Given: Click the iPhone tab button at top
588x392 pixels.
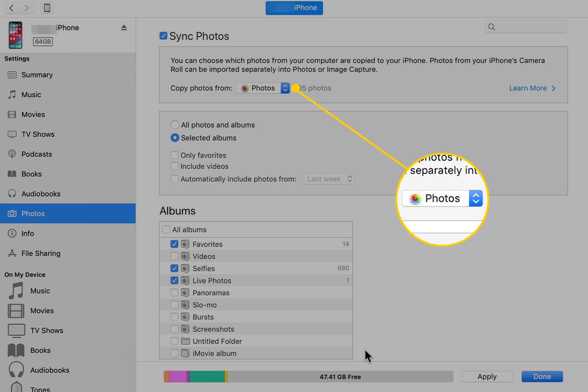Looking at the screenshot, I should [294, 8].
